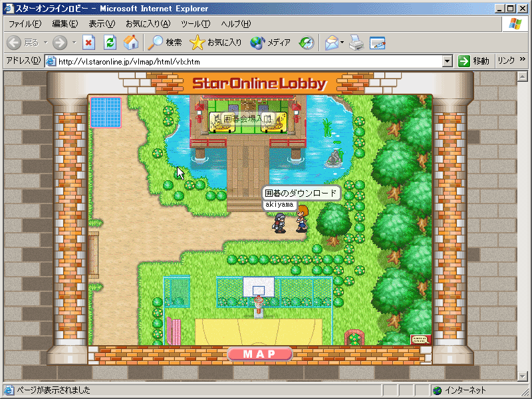Open the Back history dropdown arrow
Viewport: 532px width, 399px height.
(45, 43)
